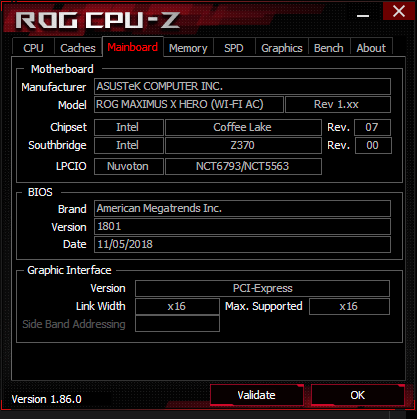417x419 pixels.
Task: Confirm with the OK button
Action: [358, 395]
